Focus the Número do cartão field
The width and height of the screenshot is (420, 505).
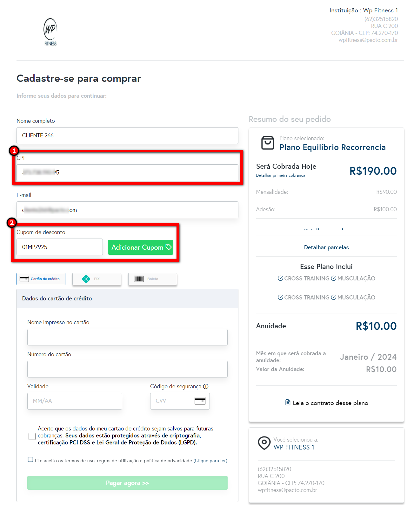tap(127, 369)
